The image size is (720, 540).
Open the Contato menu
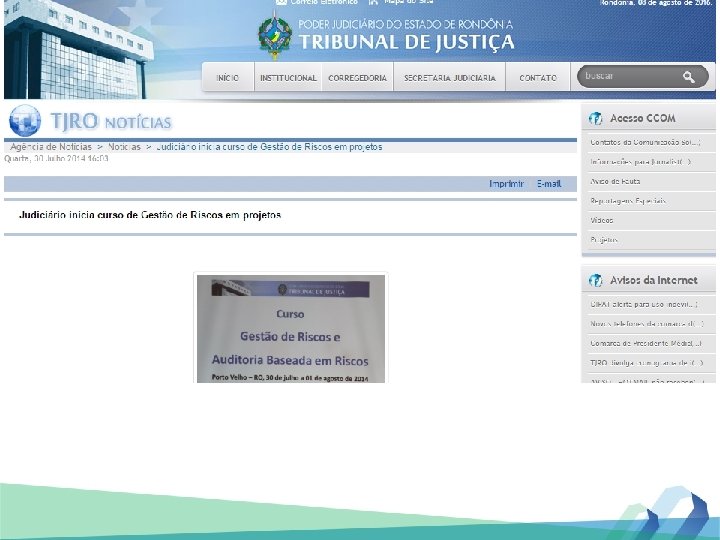tap(538, 78)
